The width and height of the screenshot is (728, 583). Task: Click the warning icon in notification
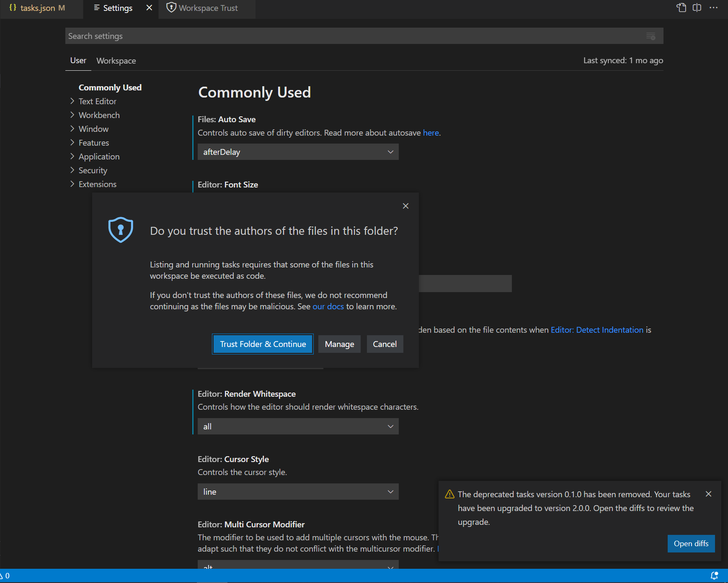(x=449, y=494)
